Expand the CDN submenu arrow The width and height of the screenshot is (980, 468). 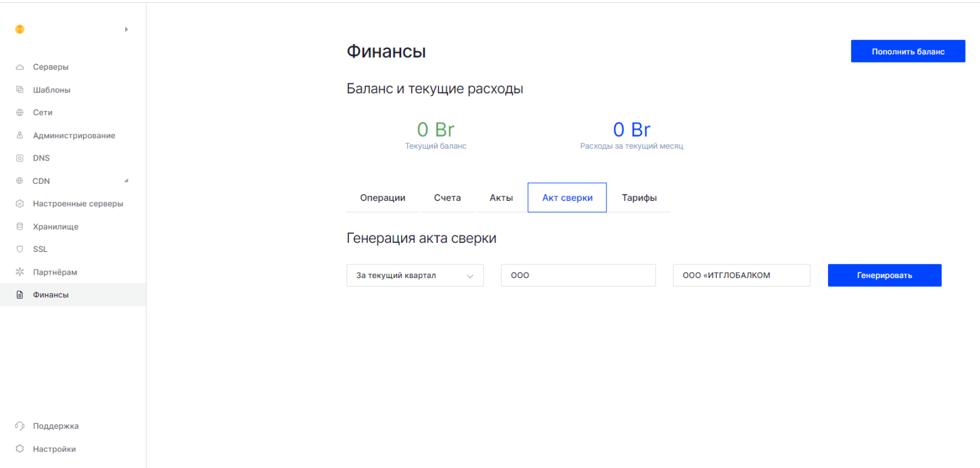[126, 181]
